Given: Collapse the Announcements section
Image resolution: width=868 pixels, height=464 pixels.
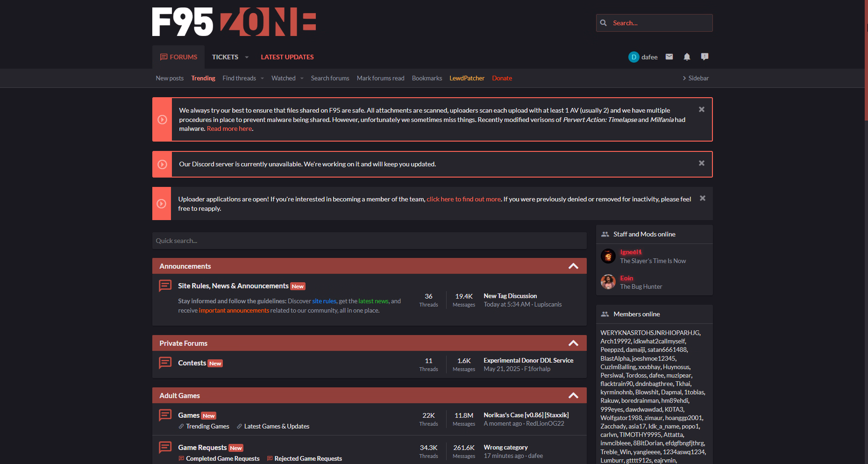Looking at the screenshot, I should 573,266.
